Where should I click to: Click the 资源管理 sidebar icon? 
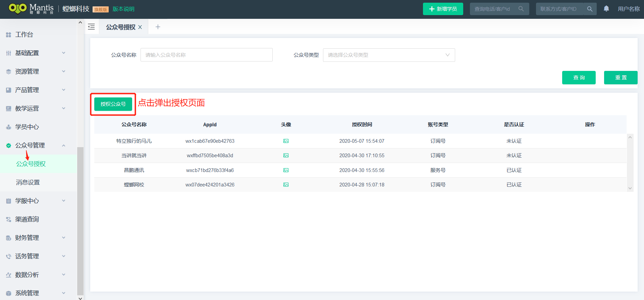(9, 72)
